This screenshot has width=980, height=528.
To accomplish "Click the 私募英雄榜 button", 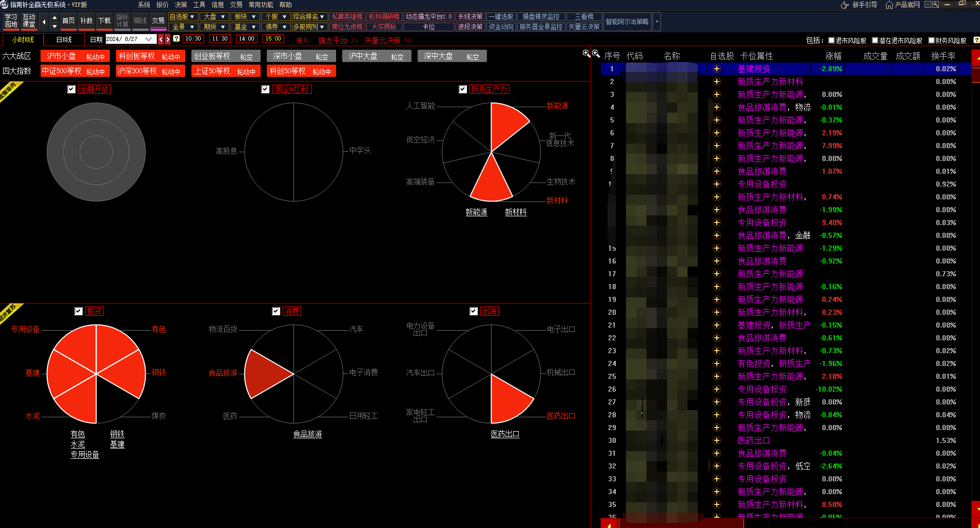I will pos(347,16).
